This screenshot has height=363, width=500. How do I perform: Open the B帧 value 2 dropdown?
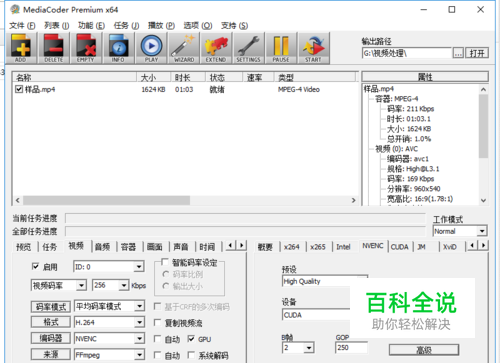coord(298,348)
